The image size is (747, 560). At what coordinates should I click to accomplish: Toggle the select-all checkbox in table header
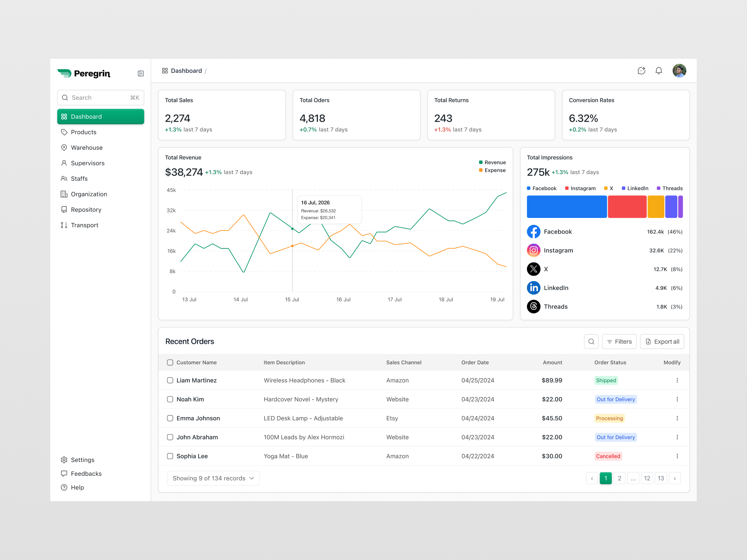tap(170, 363)
